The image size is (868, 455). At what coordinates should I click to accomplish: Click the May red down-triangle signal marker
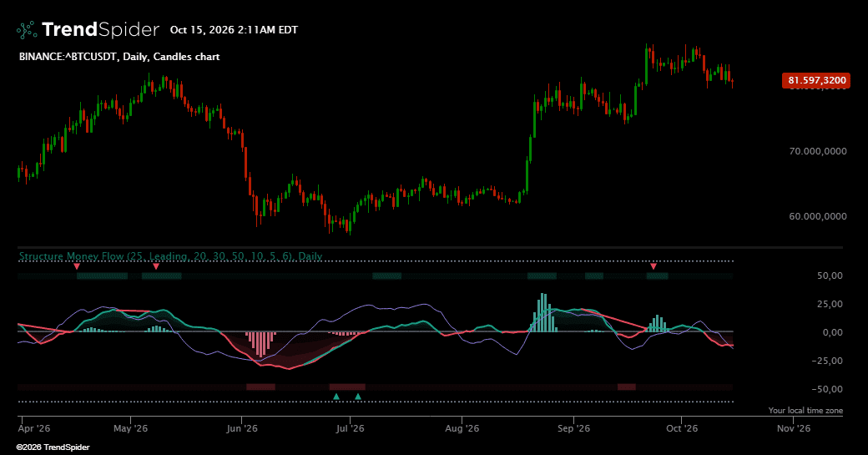click(156, 267)
